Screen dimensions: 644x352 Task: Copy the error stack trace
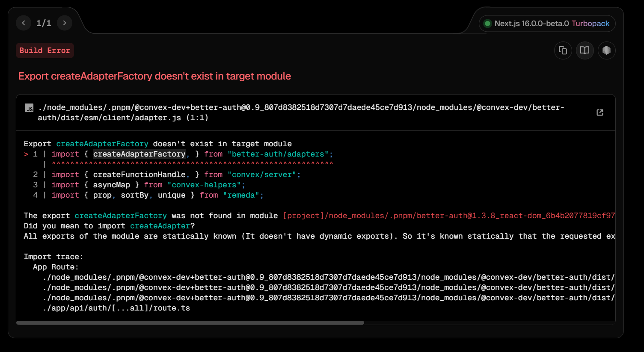[563, 50]
